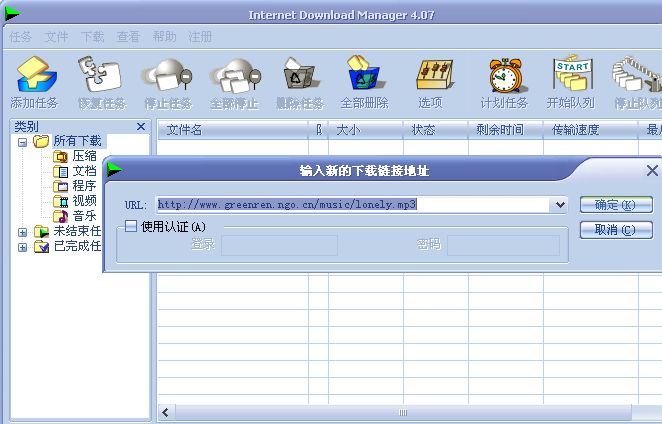Click the 开始队列 (Start queue) icon

(x=573, y=73)
